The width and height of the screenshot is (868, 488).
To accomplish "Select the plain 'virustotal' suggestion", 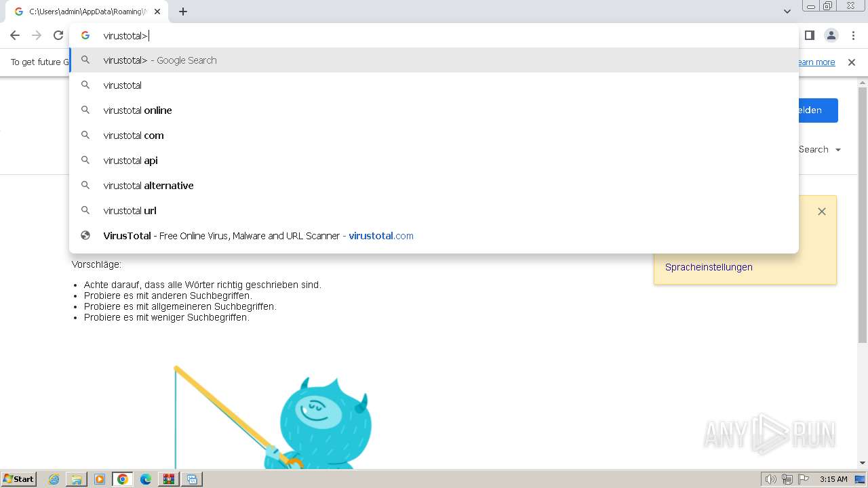I will point(434,85).
